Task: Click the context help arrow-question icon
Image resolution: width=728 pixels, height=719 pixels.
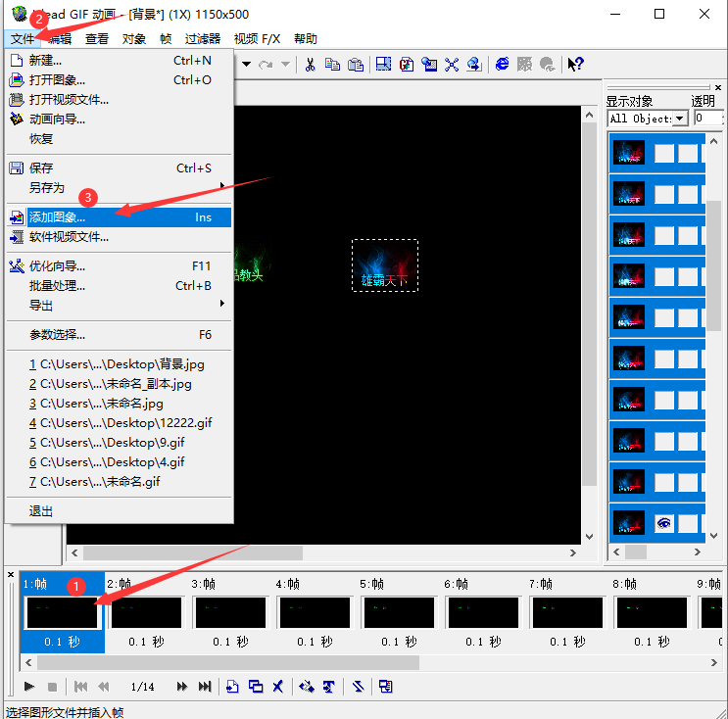Action: (x=576, y=64)
